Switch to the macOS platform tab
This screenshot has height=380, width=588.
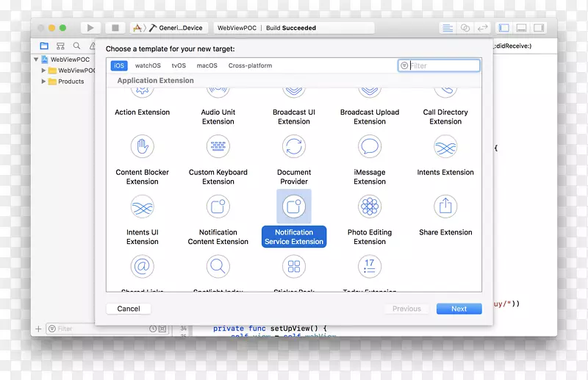[207, 65]
